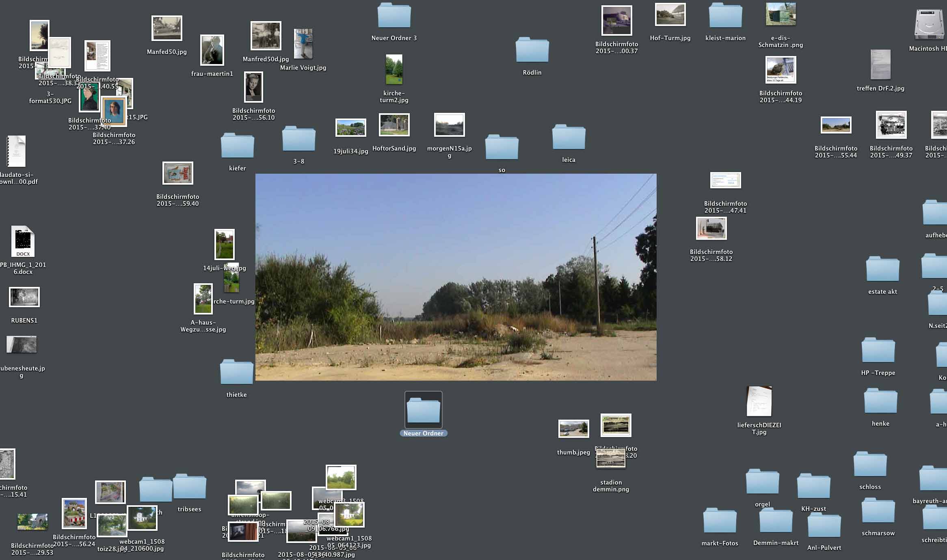Select the markt-Fotos folder
The width and height of the screenshot is (947, 560).
coord(720,521)
